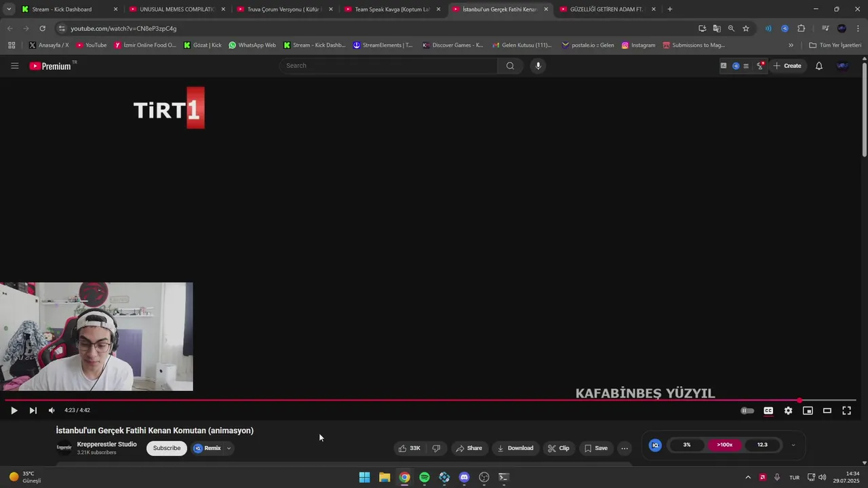Screen dimensions: 868x488
Task: Open Chrome translate icon
Action: click(717, 28)
